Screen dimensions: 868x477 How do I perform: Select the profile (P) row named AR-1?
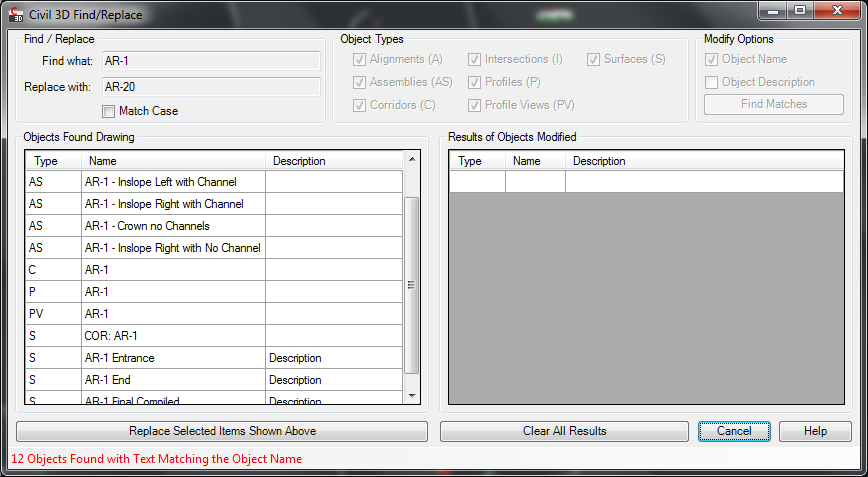click(x=214, y=292)
